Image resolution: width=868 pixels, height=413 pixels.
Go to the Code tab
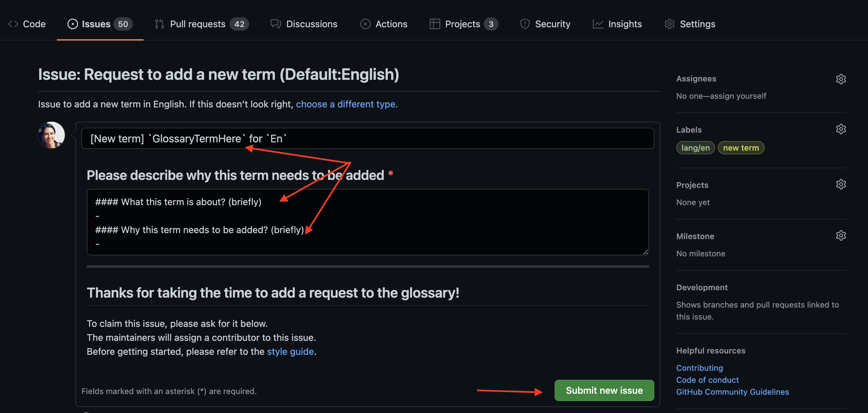click(27, 24)
